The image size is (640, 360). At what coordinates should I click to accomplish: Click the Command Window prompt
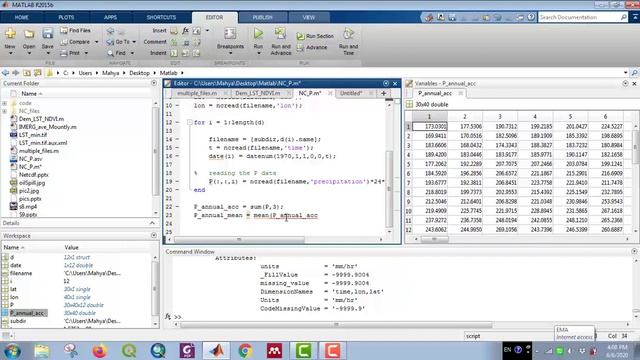[x=178, y=317]
